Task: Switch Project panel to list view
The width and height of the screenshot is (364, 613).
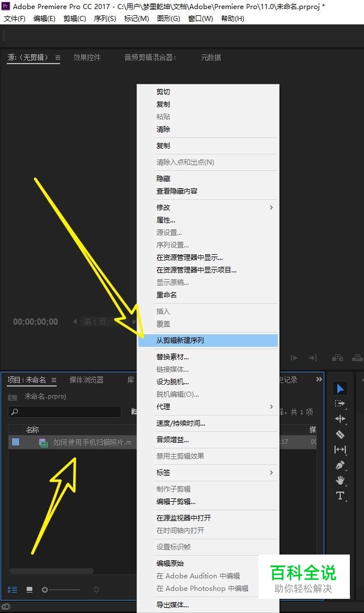Action: click(12, 590)
